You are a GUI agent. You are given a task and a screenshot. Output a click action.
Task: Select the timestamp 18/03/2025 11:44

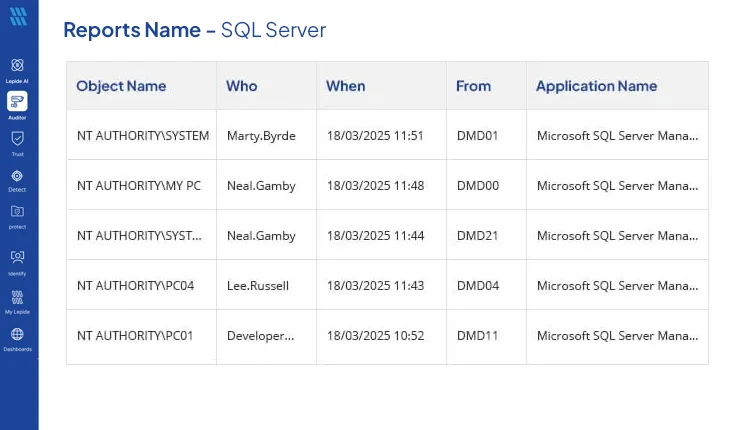click(375, 236)
